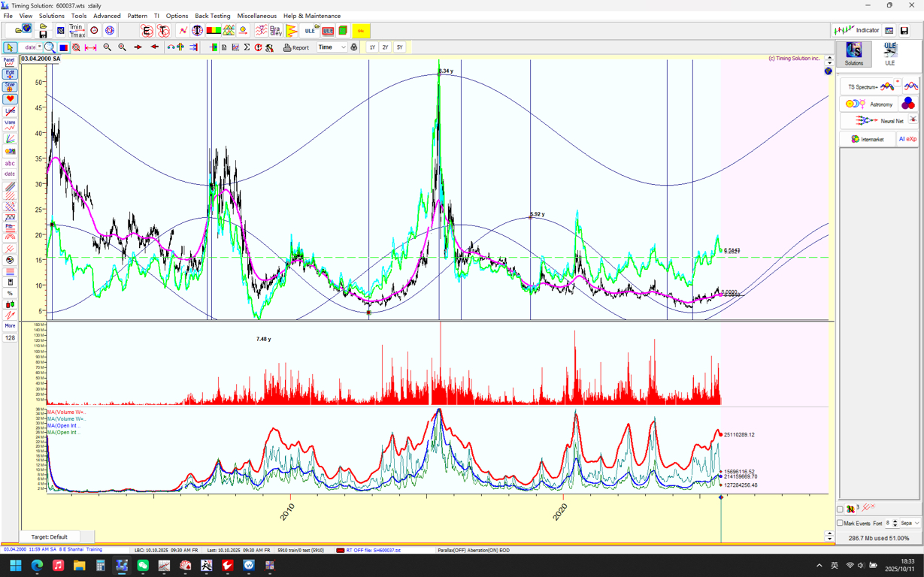Image resolution: width=924 pixels, height=577 pixels.
Task: Click the Snap tool in left sidebar
Action: click(x=10, y=86)
